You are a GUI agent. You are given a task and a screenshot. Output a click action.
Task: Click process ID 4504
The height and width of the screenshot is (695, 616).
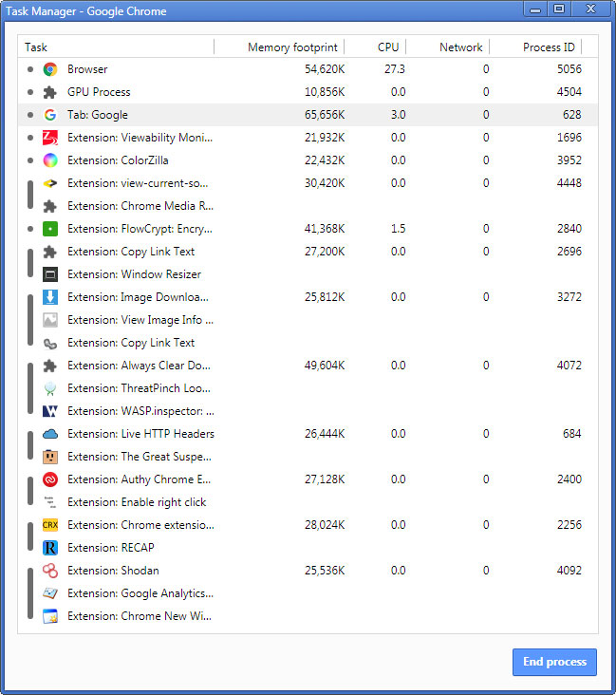pyautogui.click(x=569, y=92)
